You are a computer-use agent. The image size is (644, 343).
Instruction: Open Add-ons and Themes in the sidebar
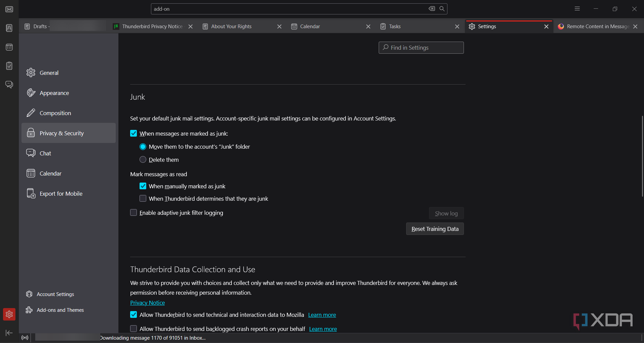55,310
